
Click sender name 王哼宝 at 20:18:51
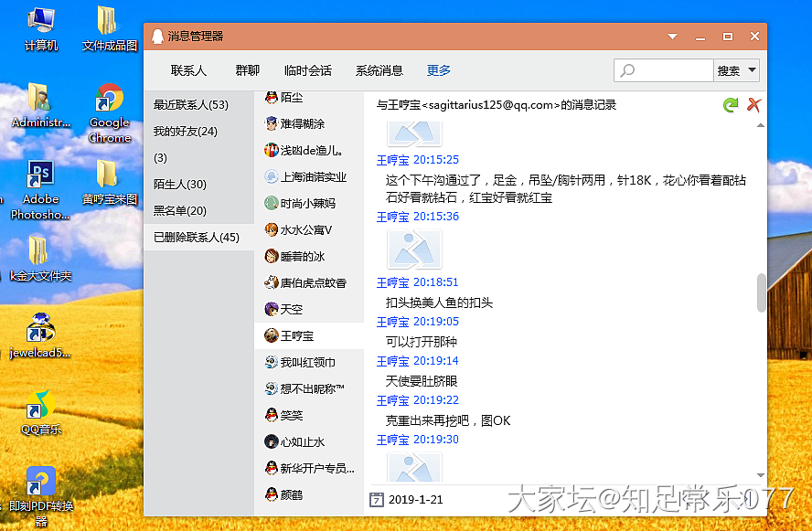(392, 282)
